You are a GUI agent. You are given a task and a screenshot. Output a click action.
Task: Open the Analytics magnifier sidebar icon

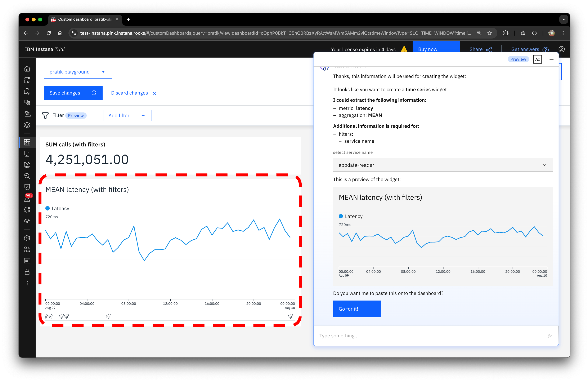click(x=27, y=176)
